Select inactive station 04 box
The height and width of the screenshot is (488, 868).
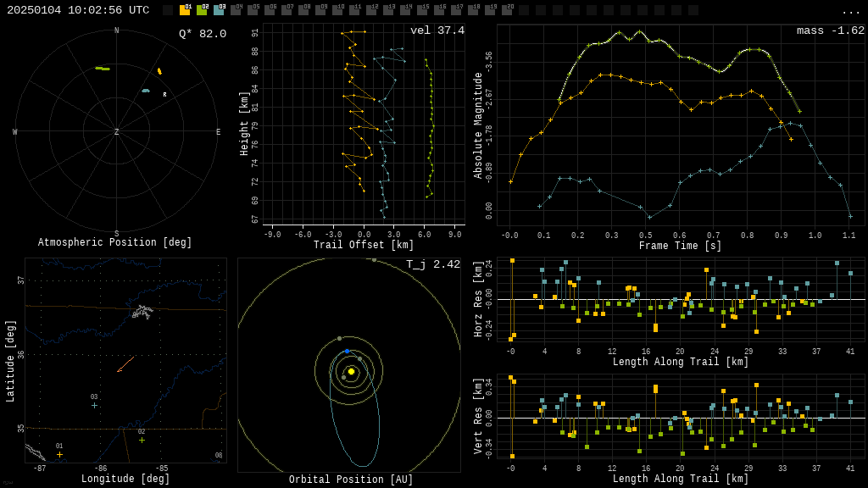pos(236,10)
